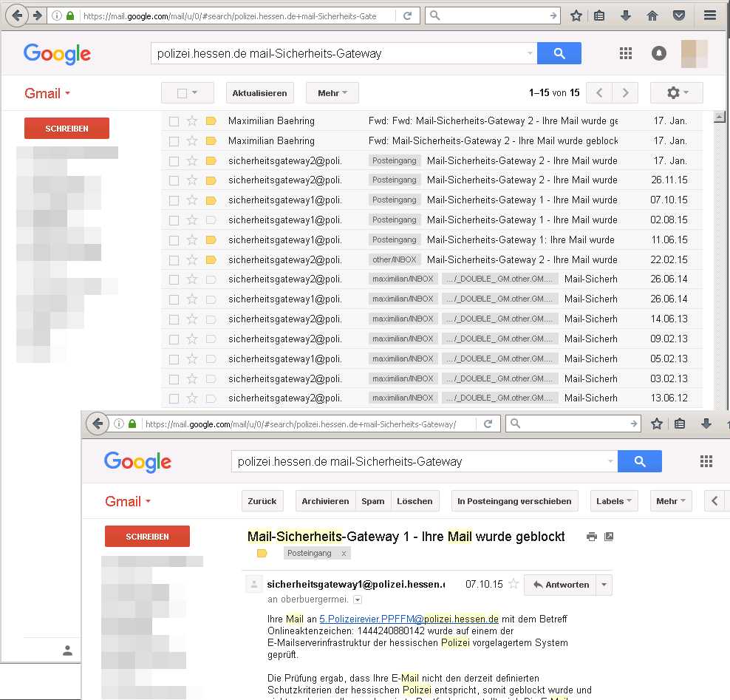Open the Mehr dropdown above email list

pos(332,93)
